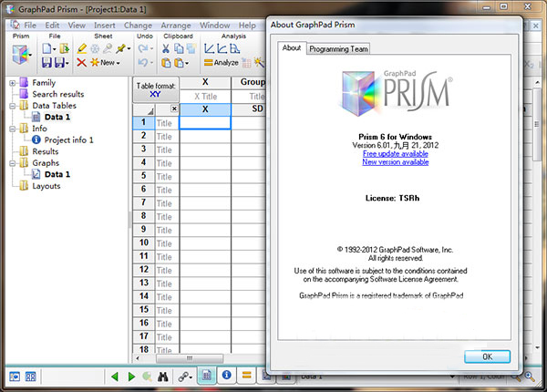547x392 pixels.
Task: Click the link chain icon in bottom bar
Action: [183, 377]
